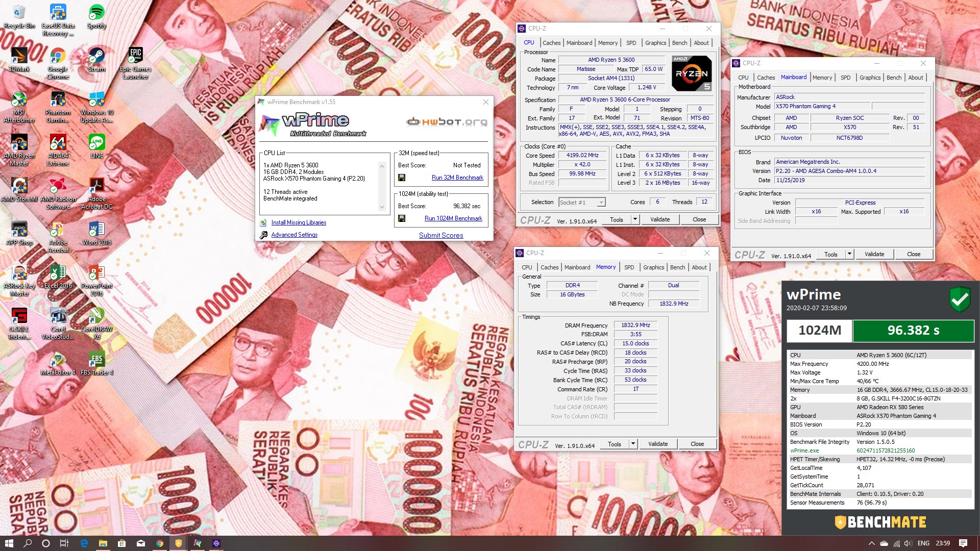Show hidden system tray icons
The height and width of the screenshot is (551, 980).
pos(871,543)
